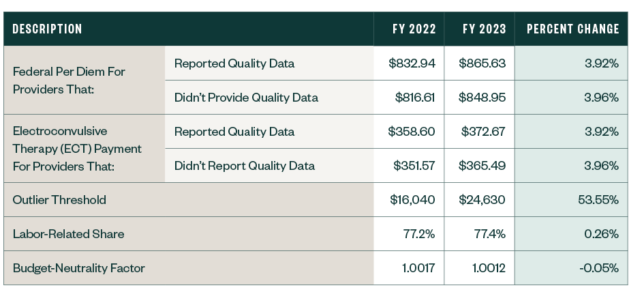Click the Didn't Provide Quality Data cell
This screenshot has height=290, width=644.
pyautogui.click(x=246, y=98)
